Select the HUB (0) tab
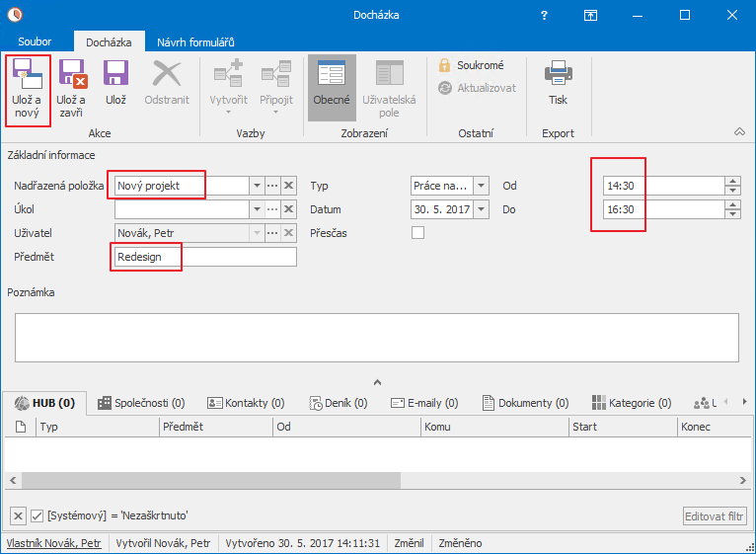This screenshot has width=756, height=554. click(44, 403)
